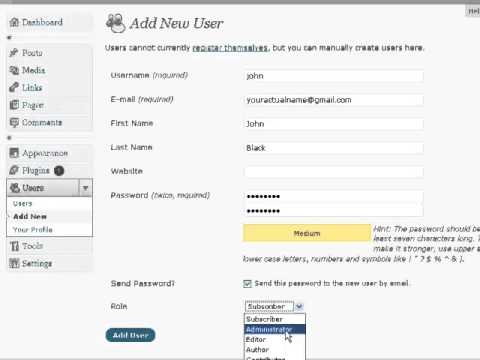Focus the first Password field
This screenshot has width=480, height=360.
[334, 196]
